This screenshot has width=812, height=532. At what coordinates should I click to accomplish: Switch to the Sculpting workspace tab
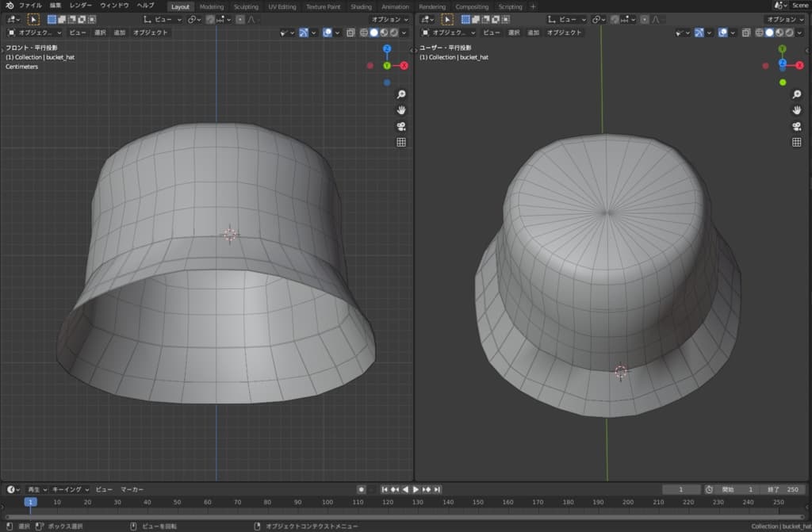click(x=246, y=6)
